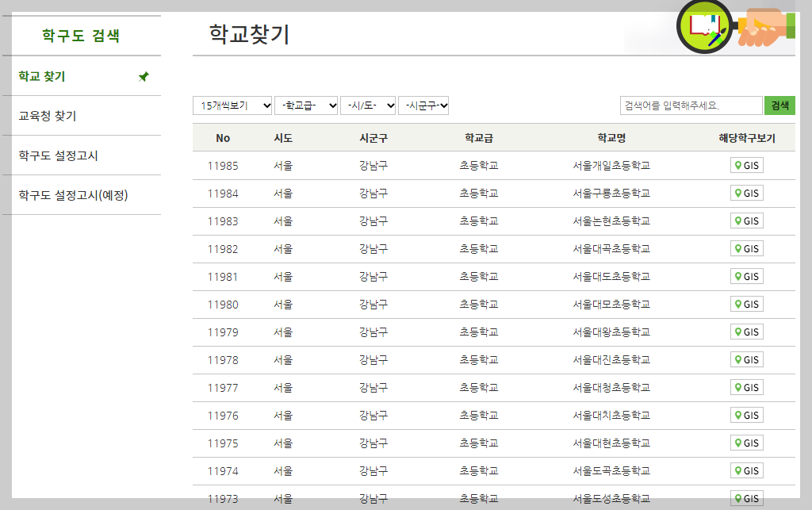Click school name 서울대현초등학교
Viewport: 812px width, 510px height.
[x=611, y=443]
